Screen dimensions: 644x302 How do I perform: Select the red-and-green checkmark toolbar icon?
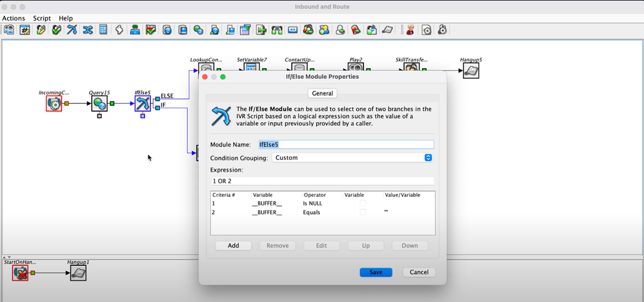[x=151, y=30]
